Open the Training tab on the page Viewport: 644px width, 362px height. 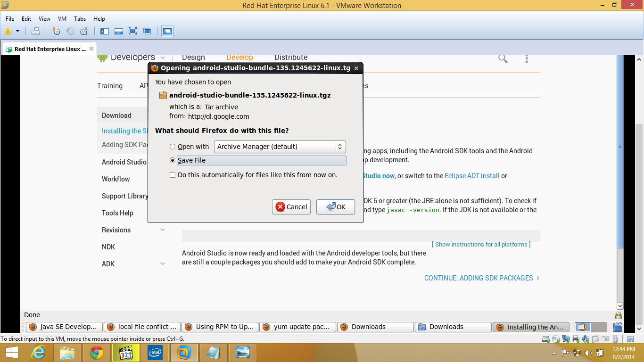110,86
